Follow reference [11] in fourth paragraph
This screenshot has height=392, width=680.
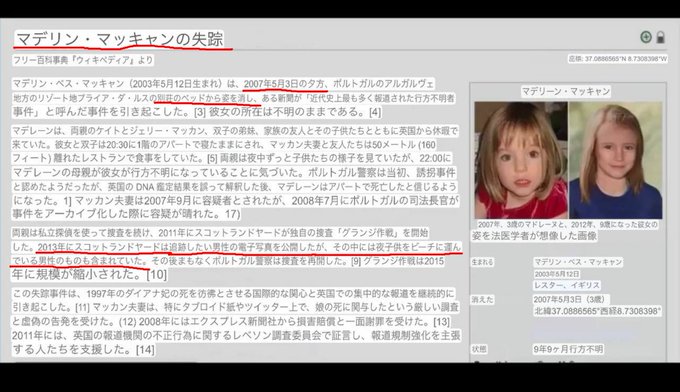[82, 308]
